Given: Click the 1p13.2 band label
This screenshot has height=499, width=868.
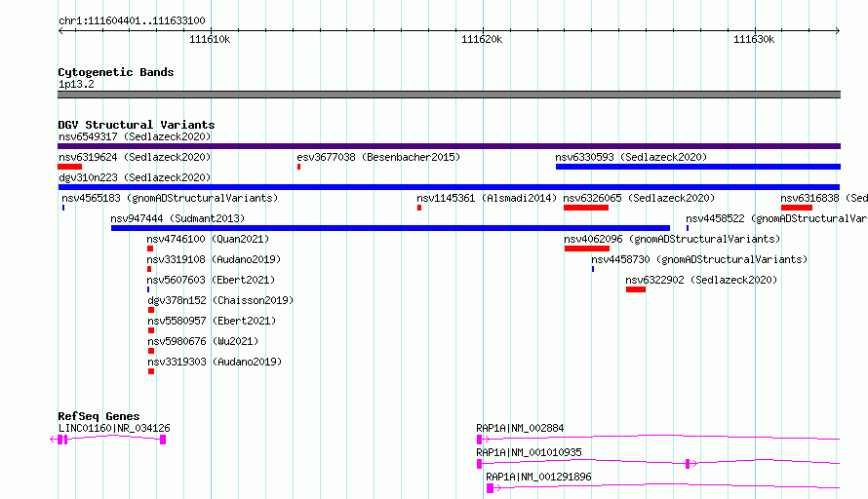Looking at the screenshot, I should pos(76,84).
